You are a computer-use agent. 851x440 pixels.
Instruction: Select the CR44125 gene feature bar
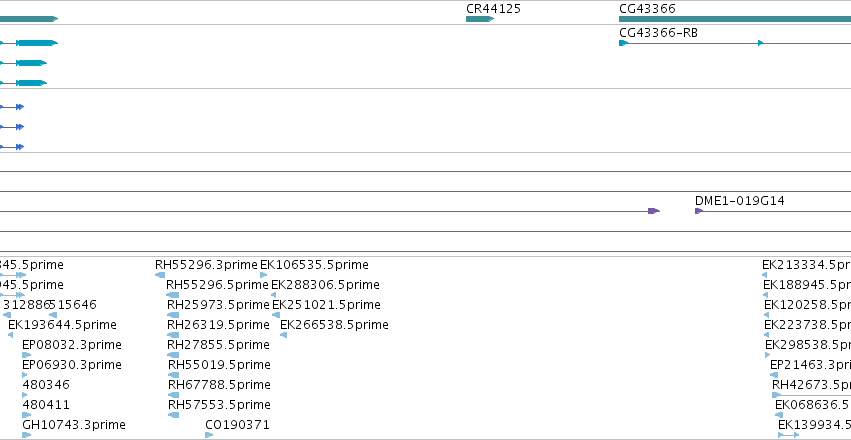pos(480,19)
